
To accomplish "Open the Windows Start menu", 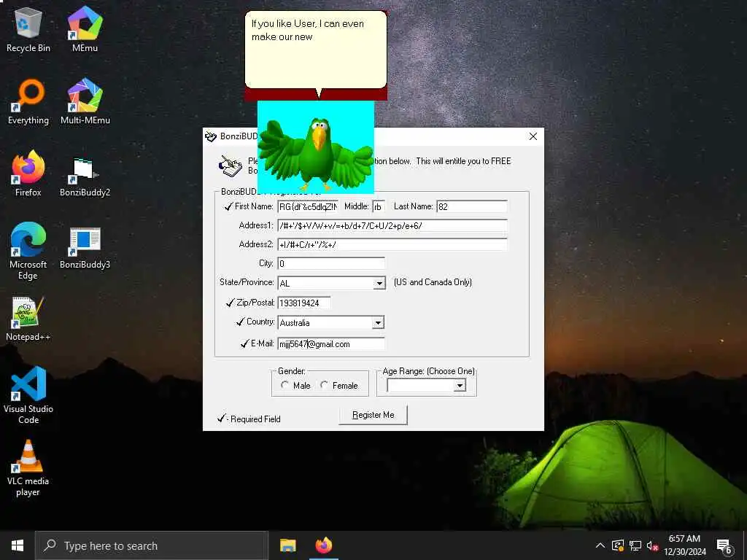I will coord(18,545).
